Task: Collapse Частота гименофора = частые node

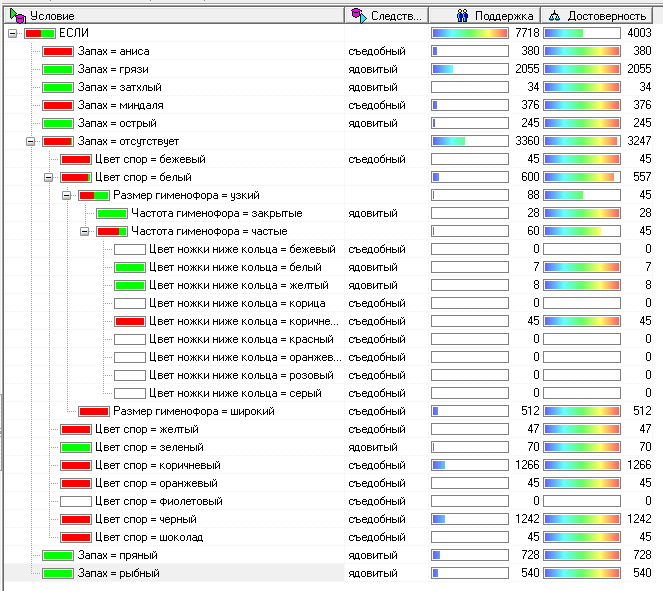Action: pos(85,231)
